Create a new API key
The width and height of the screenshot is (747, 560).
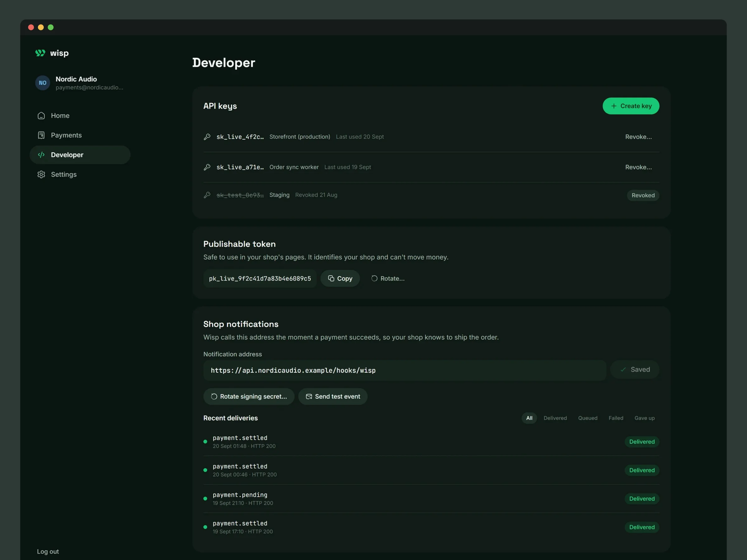pyautogui.click(x=631, y=106)
